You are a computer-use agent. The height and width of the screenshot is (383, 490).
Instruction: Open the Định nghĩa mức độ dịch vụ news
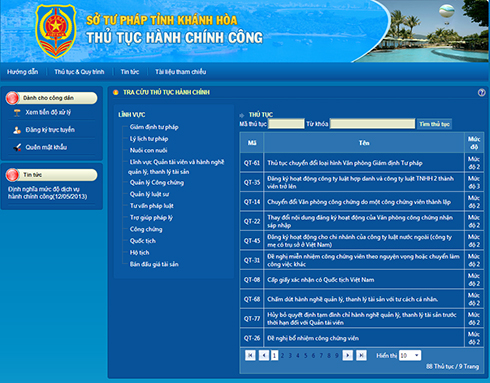tap(47, 193)
